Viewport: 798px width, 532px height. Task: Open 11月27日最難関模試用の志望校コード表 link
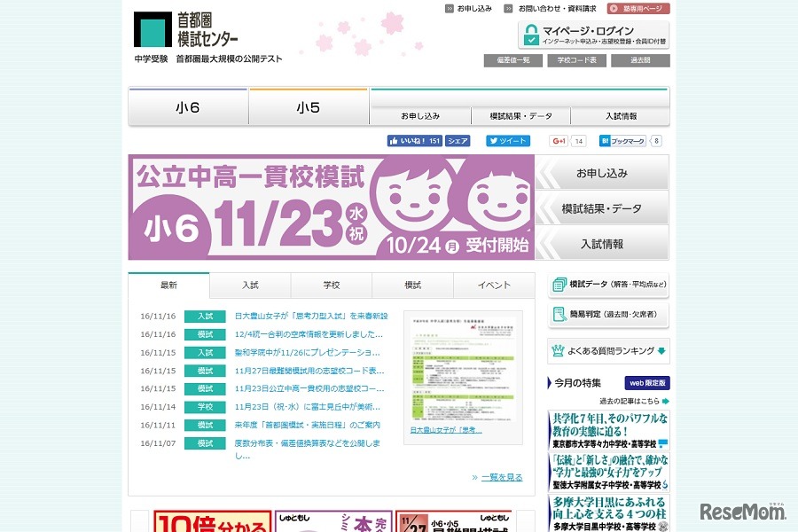click(x=309, y=371)
